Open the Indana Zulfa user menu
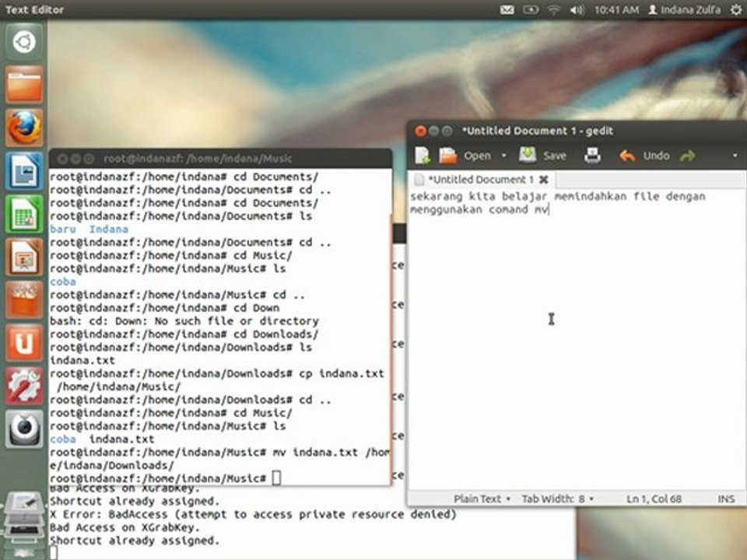The height and width of the screenshot is (560, 747). pyautogui.click(x=684, y=9)
